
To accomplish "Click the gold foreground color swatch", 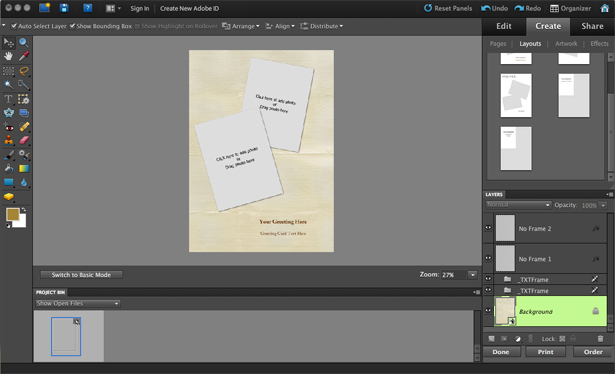I will (13, 214).
